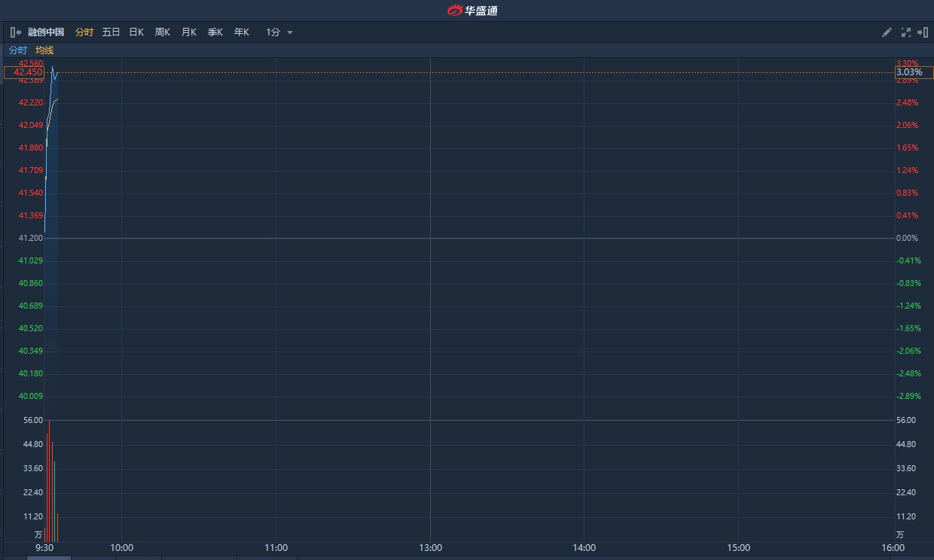Open the 1分 interval dropdown arrow
934x560 pixels.
point(290,32)
